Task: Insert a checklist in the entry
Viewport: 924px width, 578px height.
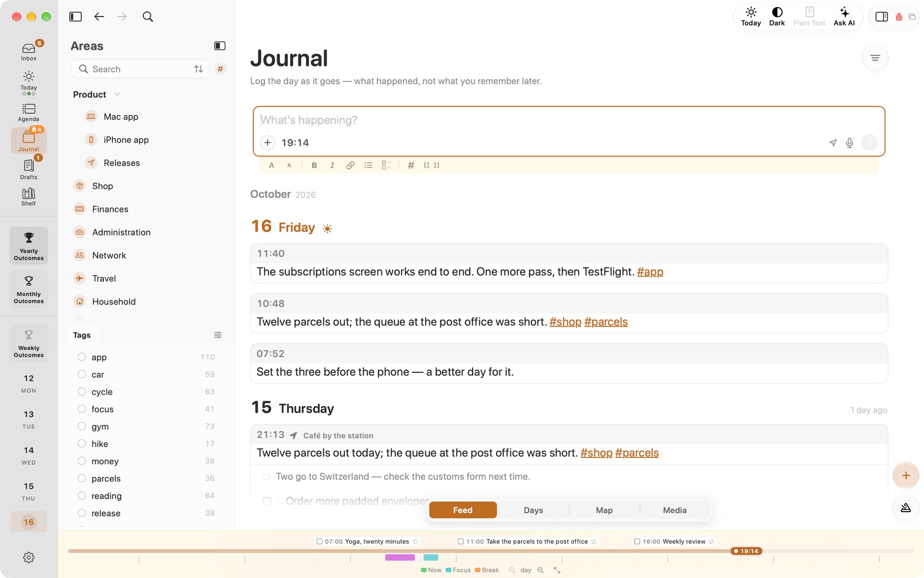Action: pos(386,165)
